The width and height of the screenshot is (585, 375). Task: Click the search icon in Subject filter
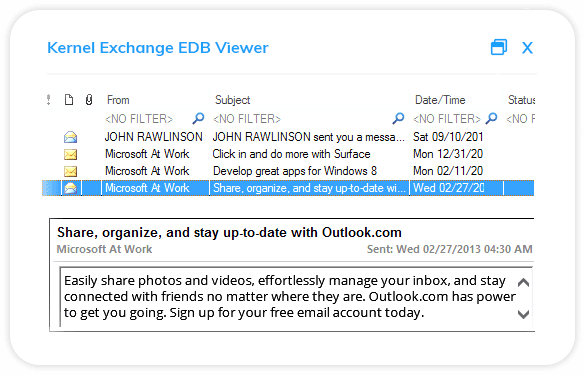coord(398,119)
